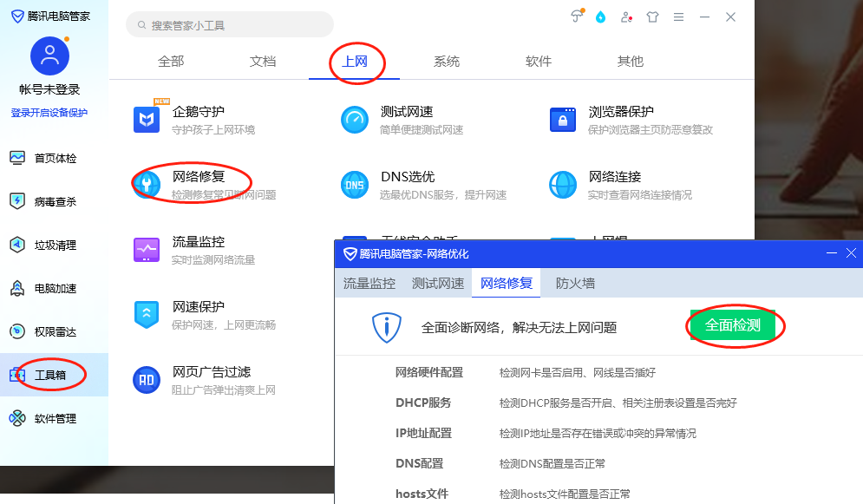Click 全面诊断网络，解决无法上网问题 heading text

click(519, 327)
